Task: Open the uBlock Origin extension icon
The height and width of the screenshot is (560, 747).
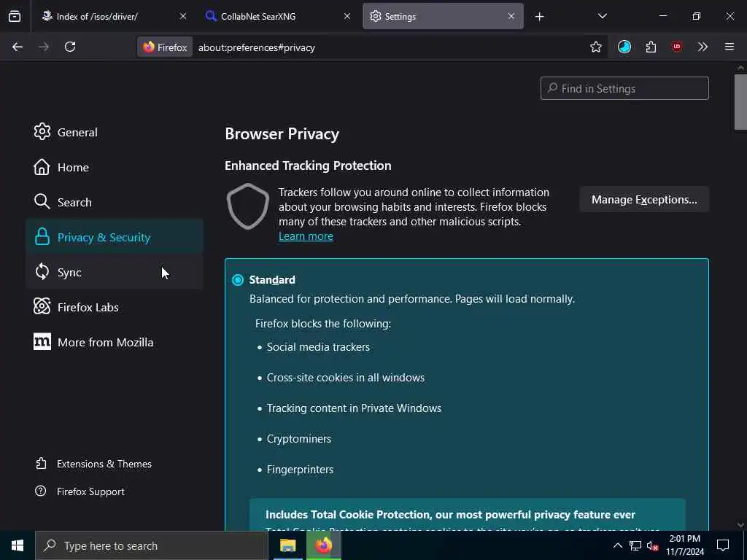Action: click(676, 47)
